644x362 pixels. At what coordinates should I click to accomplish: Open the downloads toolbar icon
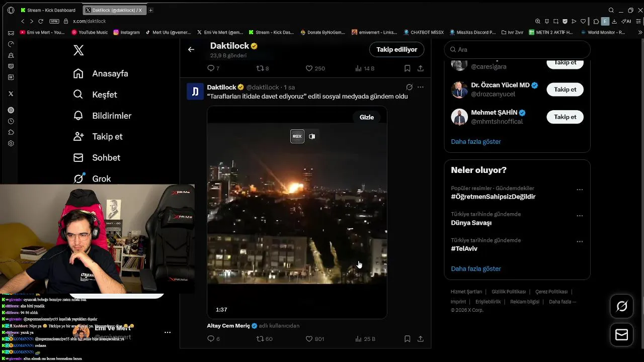(615, 21)
